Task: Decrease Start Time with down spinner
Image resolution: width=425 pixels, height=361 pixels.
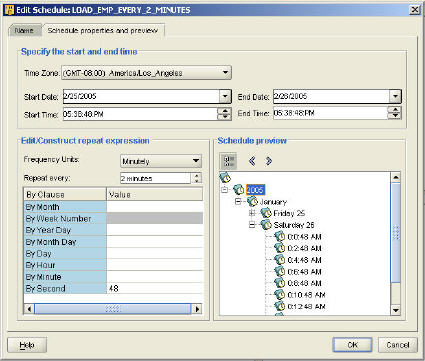Action: pyautogui.click(x=225, y=117)
